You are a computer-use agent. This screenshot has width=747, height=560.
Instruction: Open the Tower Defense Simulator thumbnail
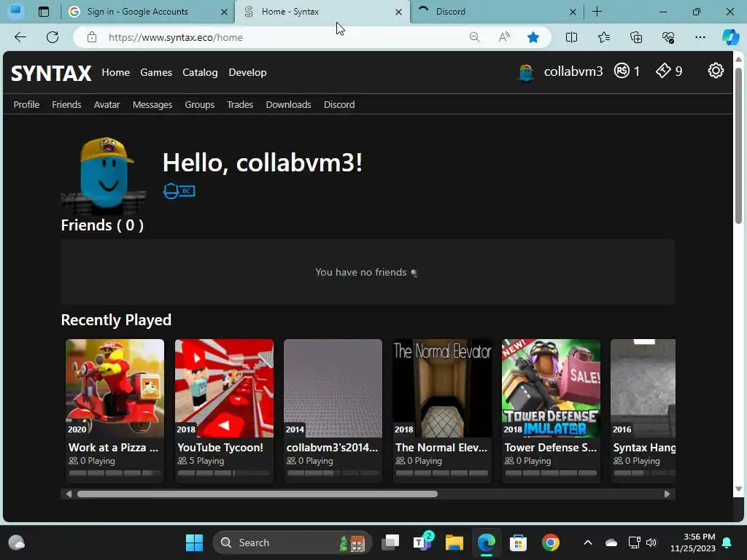(551, 388)
